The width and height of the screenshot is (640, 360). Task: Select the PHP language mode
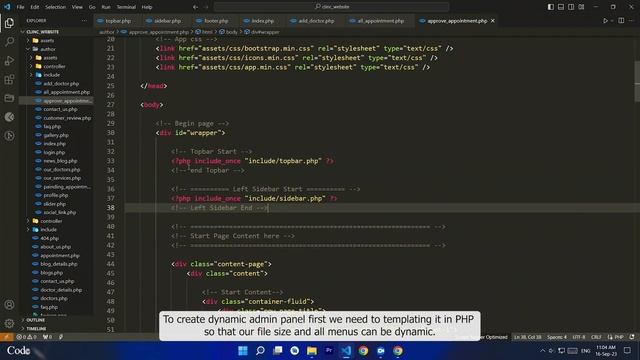coord(616,337)
